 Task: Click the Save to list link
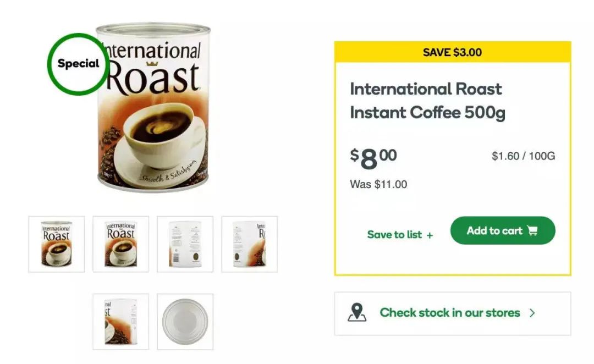tap(394, 235)
